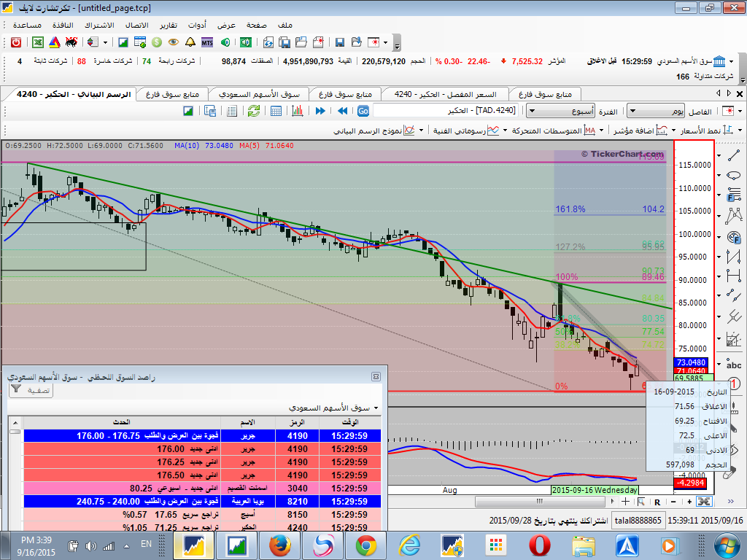
Task: Open Firefox from the taskbar
Action: (x=279, y=545)
